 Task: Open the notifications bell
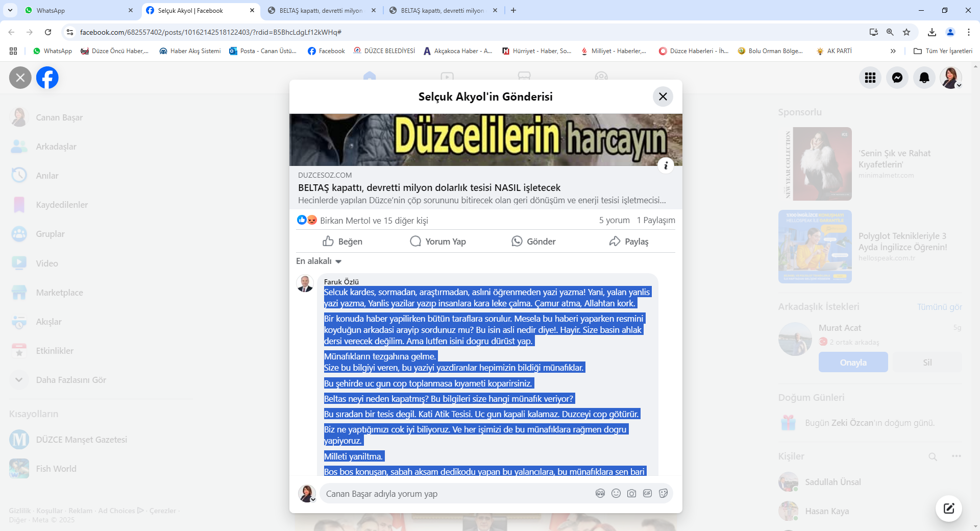point(924,78)
